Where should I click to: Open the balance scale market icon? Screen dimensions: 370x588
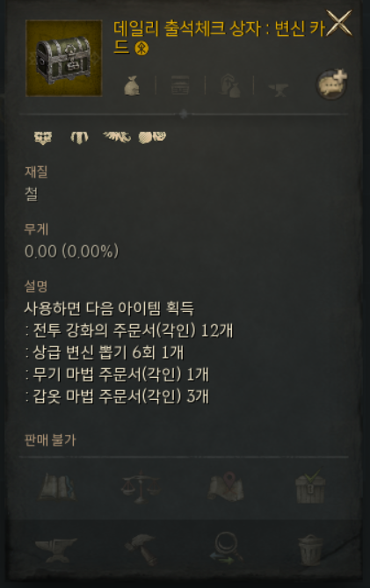(x=141, y=487)
